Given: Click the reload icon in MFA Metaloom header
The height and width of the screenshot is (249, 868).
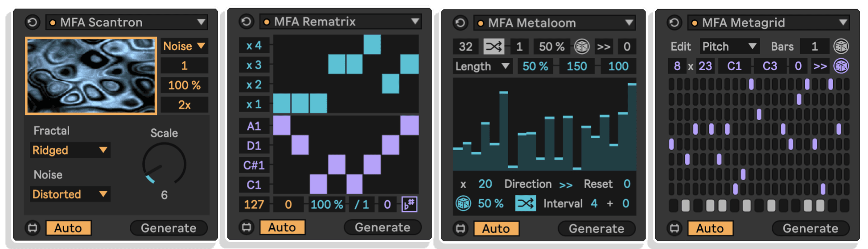Looking at the screenshot, I should 460,23.
